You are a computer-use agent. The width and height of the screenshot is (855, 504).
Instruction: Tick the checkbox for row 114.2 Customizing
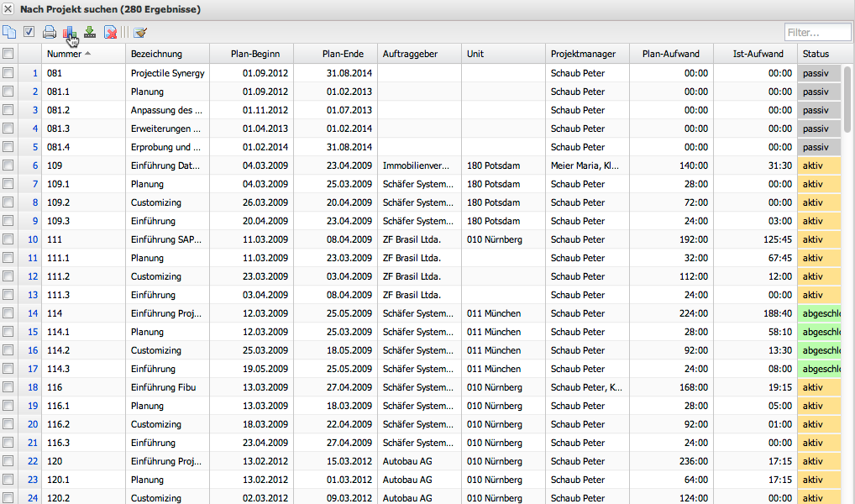point(8,350)
